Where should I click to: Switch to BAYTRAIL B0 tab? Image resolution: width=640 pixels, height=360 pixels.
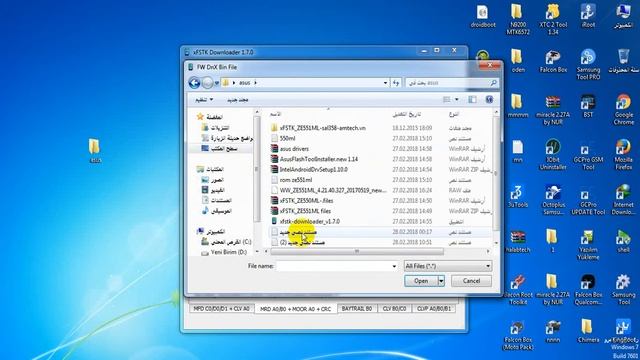point(357,309)
